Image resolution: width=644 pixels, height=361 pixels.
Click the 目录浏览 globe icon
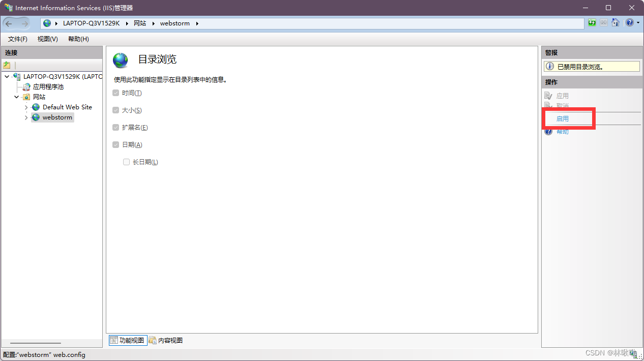(121, 59)
